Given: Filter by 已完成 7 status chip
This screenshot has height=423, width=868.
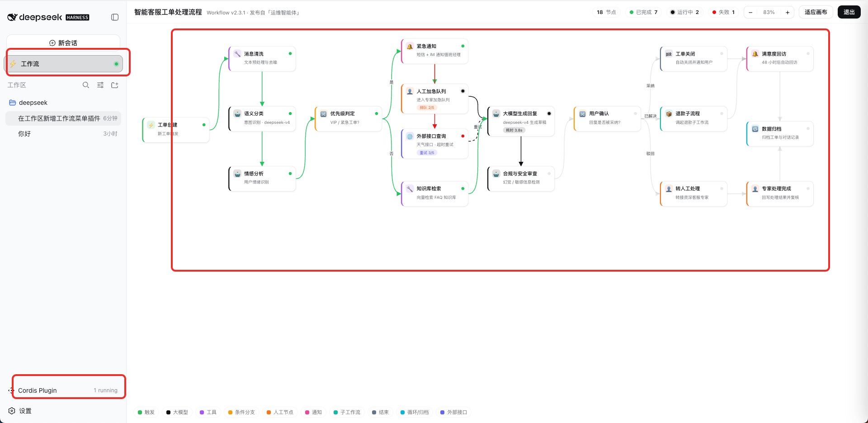Looking at the screenshot, I should [x=644, y=12].
